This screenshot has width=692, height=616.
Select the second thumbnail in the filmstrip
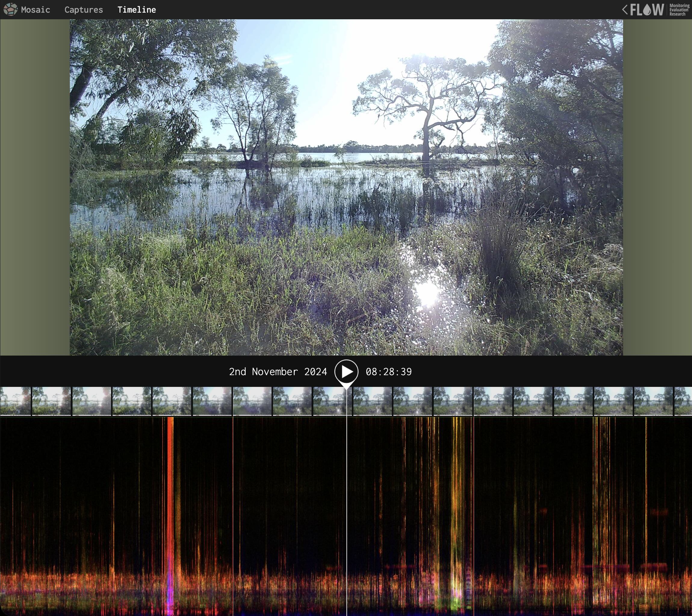click(x=51, y=401)
